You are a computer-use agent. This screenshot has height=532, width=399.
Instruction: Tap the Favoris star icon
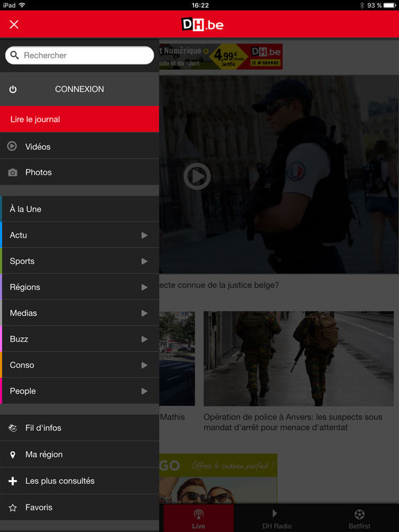(12, 508)
